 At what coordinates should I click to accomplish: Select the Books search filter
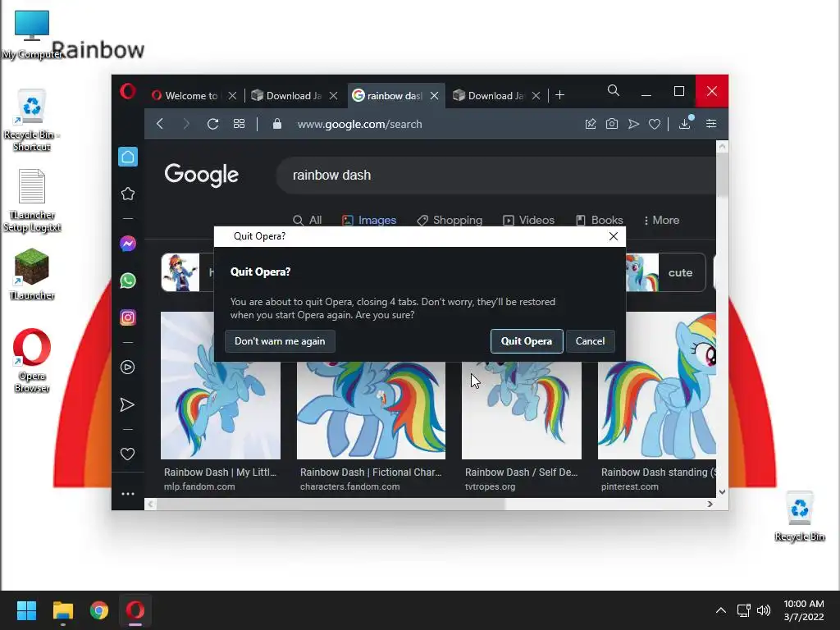pyautogui.click(x=600, y=220)
